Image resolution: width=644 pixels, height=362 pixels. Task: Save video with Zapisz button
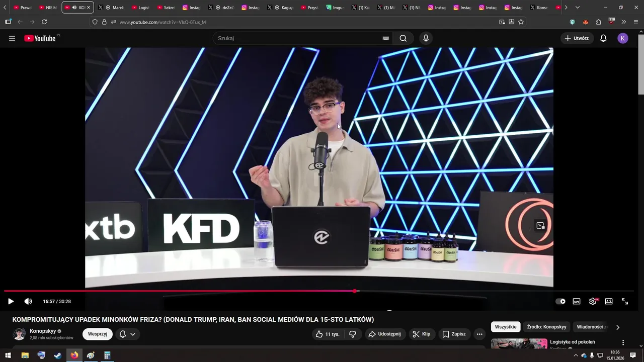(454, 334)
